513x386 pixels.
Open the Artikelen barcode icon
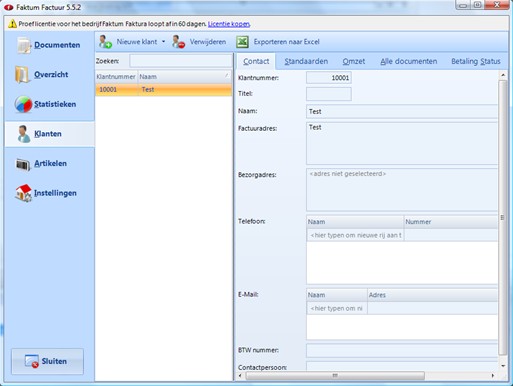click(x=23, y=164)
